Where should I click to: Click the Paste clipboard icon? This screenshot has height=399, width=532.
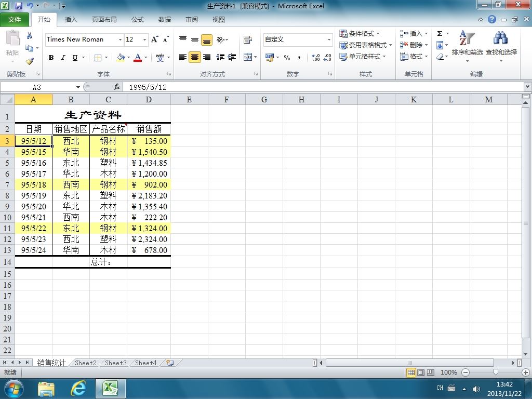pos(13,38)
